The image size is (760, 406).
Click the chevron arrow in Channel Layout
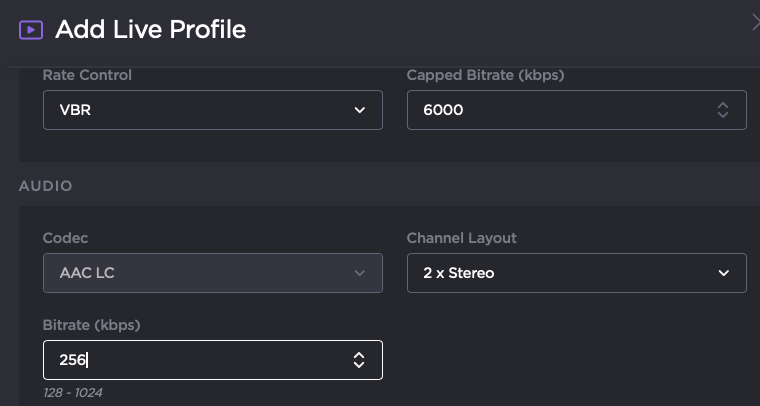click(724, 273)
